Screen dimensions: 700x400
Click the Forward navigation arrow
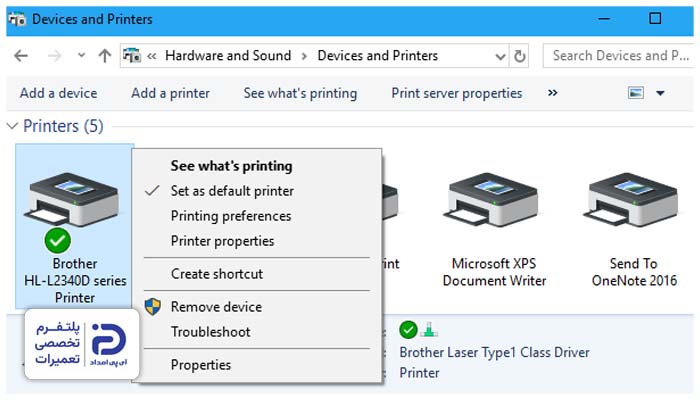[x=54, y=56]
